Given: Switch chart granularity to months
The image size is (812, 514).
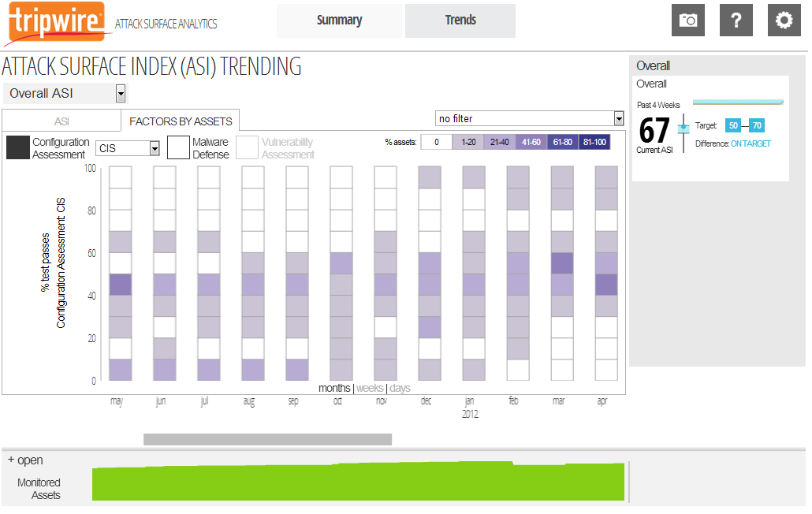Looking at the screenshot, I should coord(334,388).
